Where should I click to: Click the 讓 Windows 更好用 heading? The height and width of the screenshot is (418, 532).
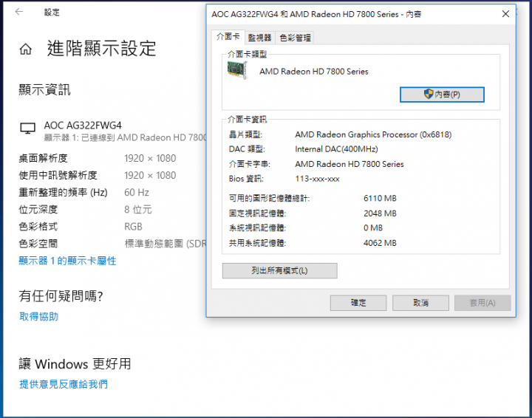(x=75, y=364)
